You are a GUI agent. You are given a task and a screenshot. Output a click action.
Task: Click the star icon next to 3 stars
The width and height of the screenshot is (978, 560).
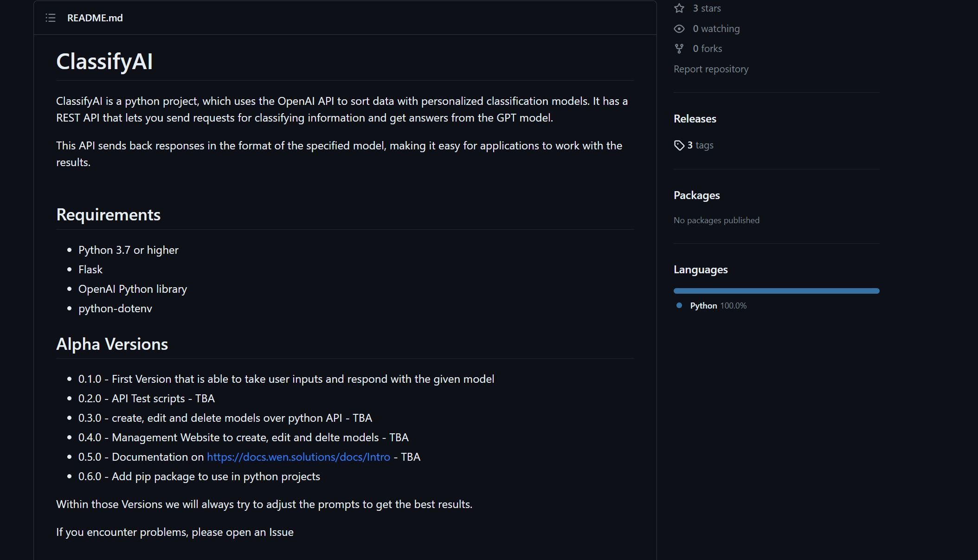[x=679, y=8]
